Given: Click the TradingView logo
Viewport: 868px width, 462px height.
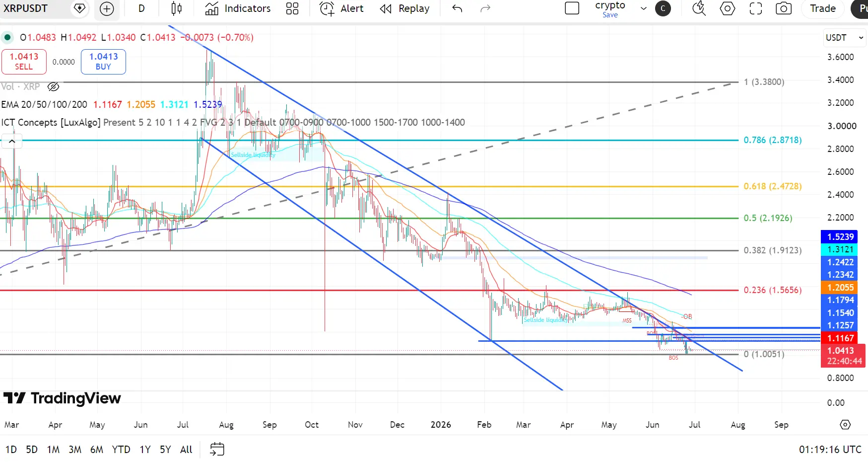Looking at the screenshot, I should pos(63,398).
